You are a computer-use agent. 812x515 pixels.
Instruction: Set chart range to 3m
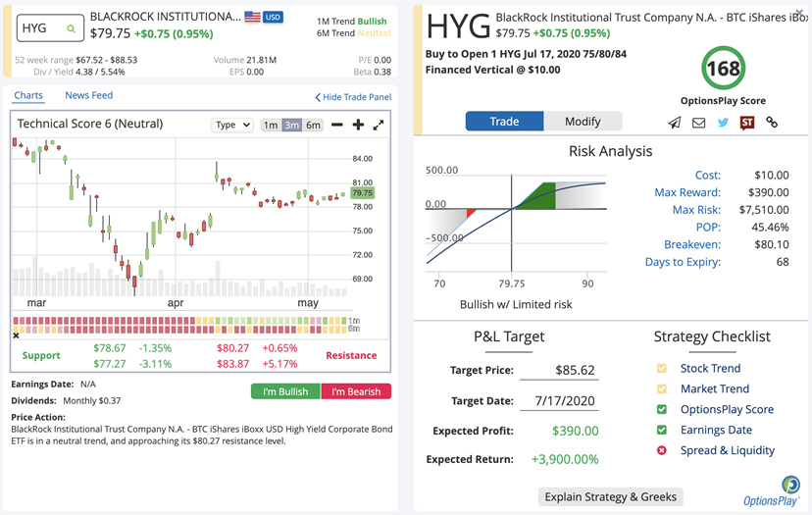tap(291, 125)
